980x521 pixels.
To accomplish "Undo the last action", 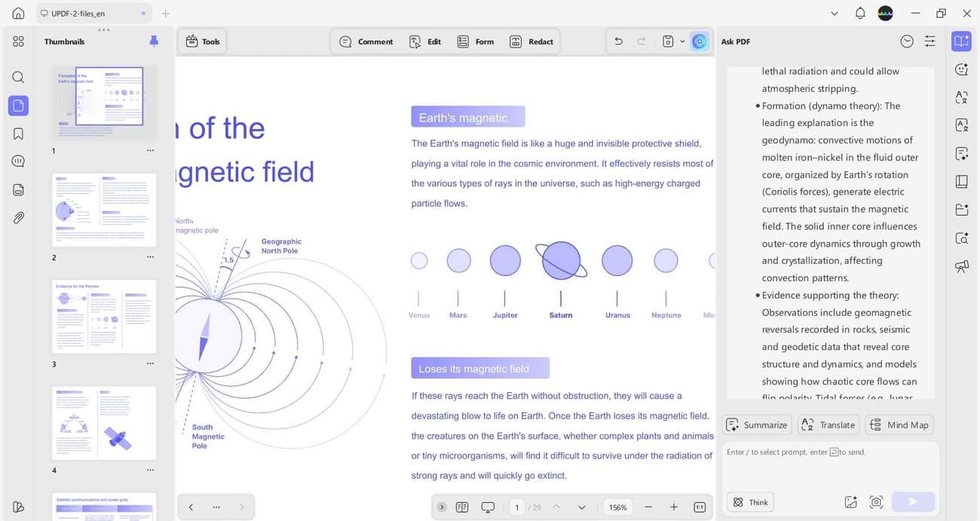I will 618,41.
